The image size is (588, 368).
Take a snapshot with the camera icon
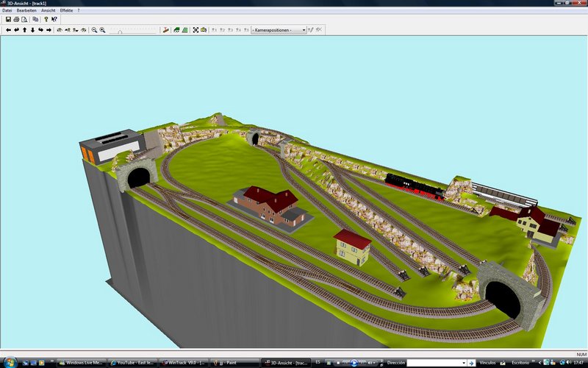pyautogui.click(x=204, y=29)
